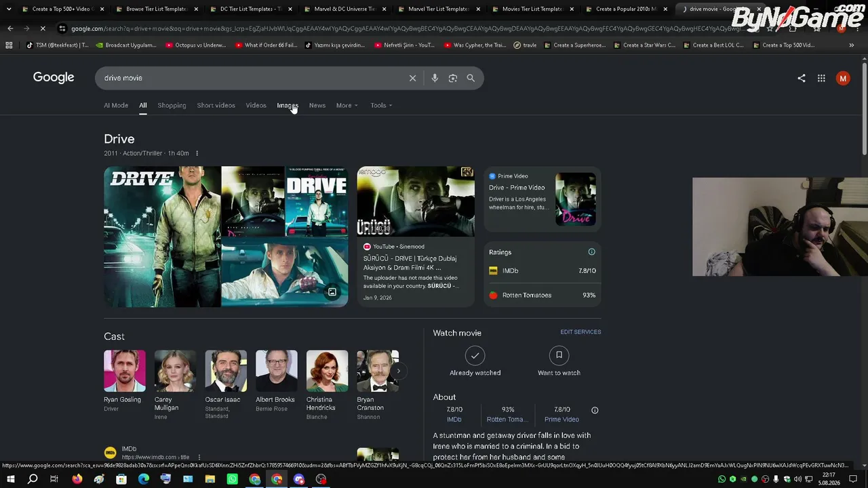The image size is (868, 488).
Task: Open the Windows Start menu
Action: [x=10, y=479]
